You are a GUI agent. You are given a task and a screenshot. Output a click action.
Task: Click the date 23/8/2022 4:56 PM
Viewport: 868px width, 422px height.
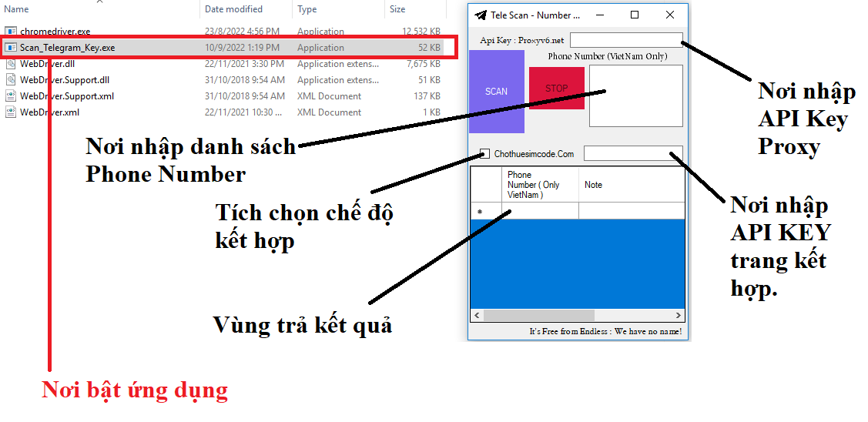pyautogui.click(x=242, y=32)
